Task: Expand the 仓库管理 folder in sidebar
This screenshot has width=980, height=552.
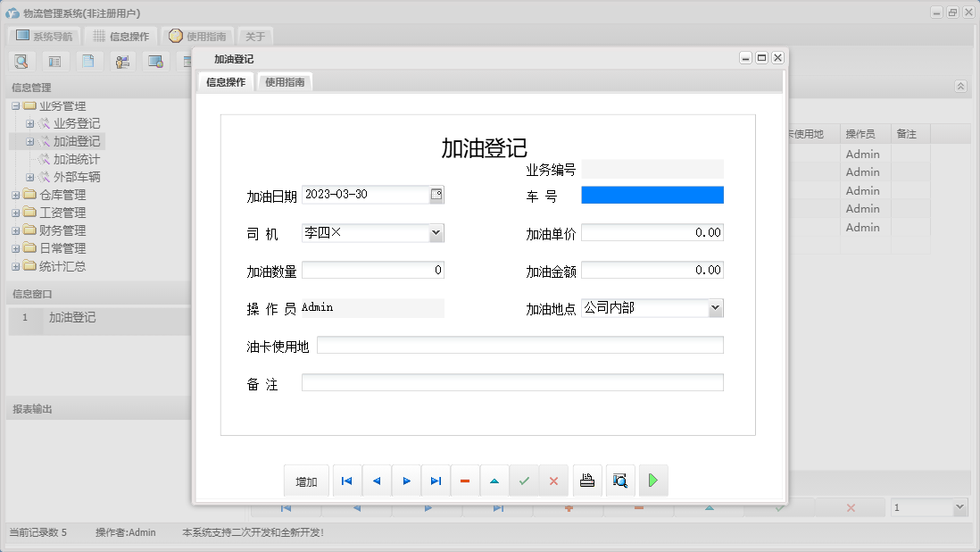Action: click(x=15, y=195)
